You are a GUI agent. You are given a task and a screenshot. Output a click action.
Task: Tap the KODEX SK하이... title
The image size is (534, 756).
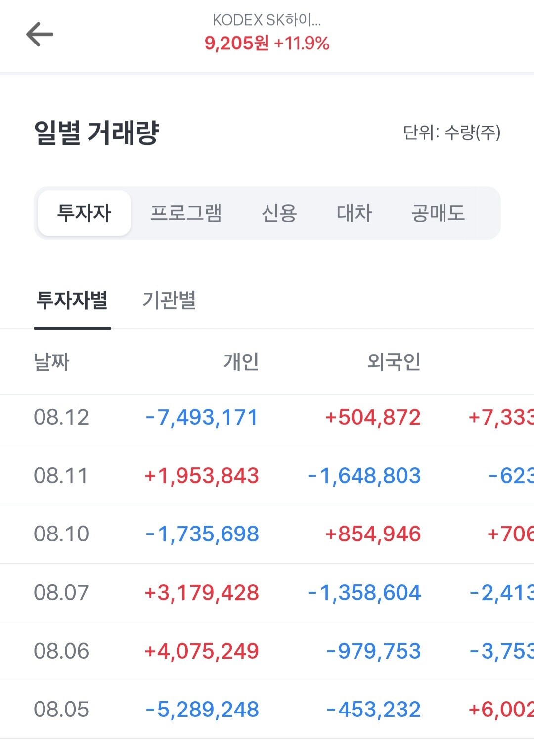(x=267, y=20)
